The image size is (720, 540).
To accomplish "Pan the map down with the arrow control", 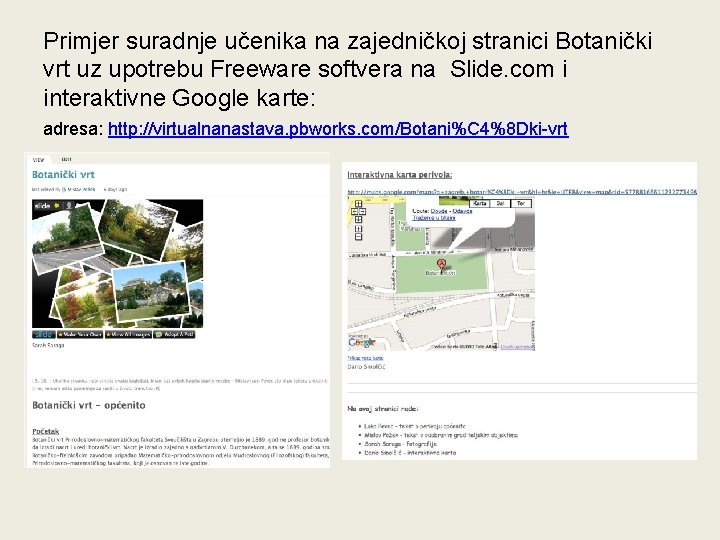I will pos(359,219).
